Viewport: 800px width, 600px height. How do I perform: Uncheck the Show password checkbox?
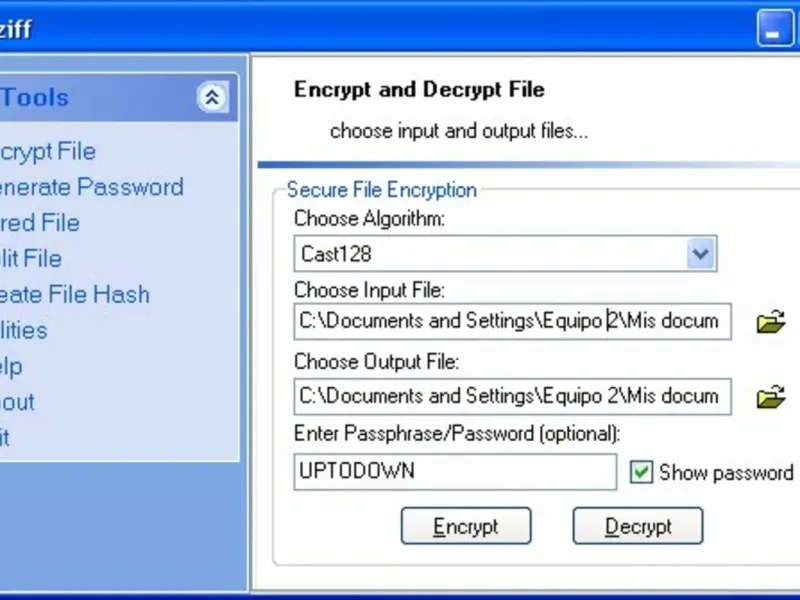[x=641, y=472]
